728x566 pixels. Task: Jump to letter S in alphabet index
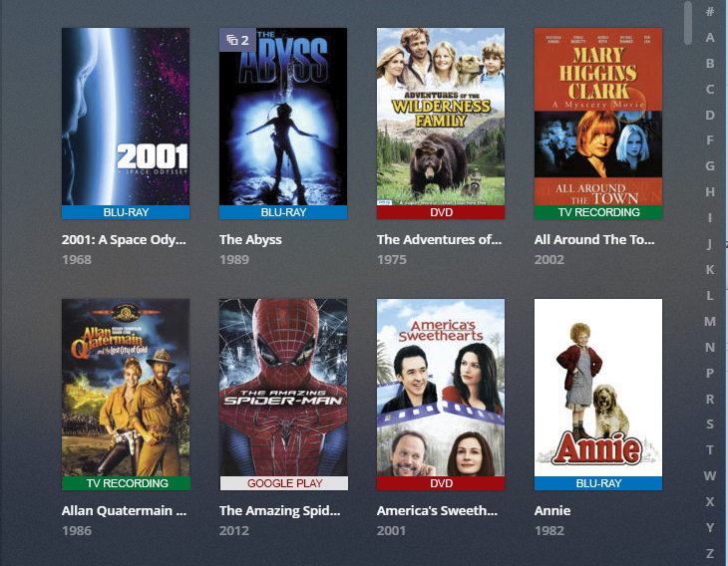click(709, 424)
